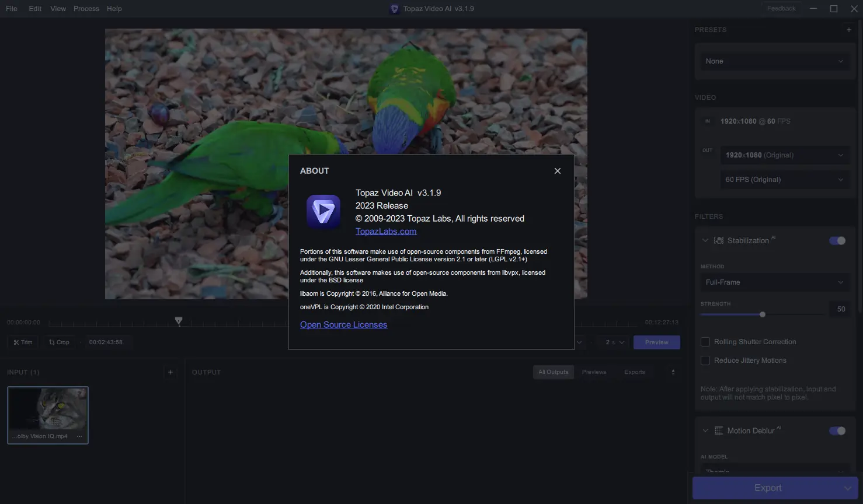Click the timeline playhead marker
The image size is (863, 504).
[x=179, y=321]
